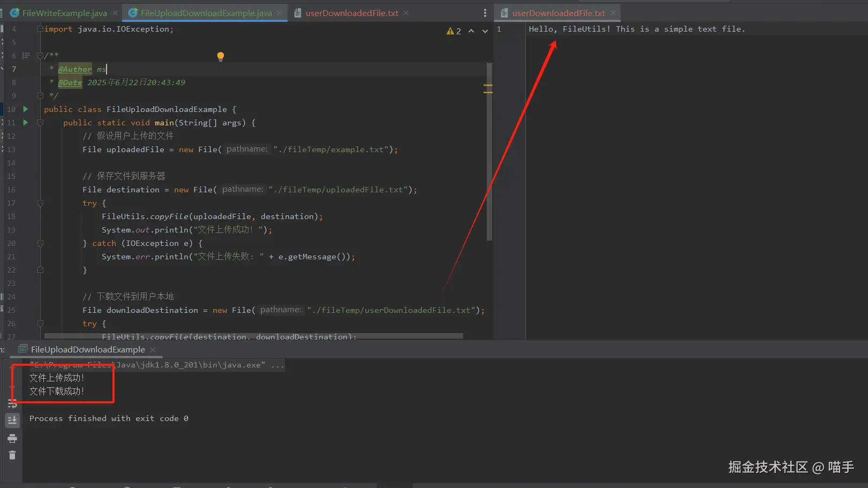This screenshot has width=868, height=488.
Task: Click the 文件上传成功 println on line 19
Action: pyautogui.click(x=187, y=230)
